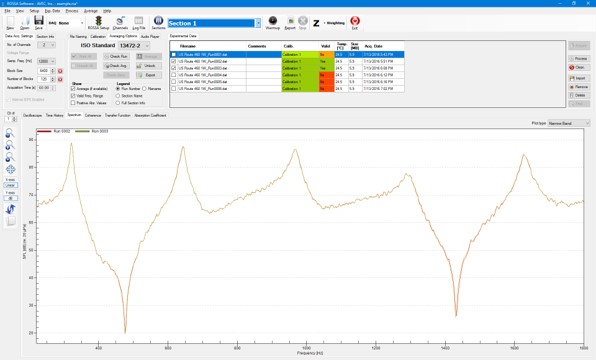Image resolution: width=596 pixels, height=360 pixels.
Task: Select Section Name legend radio button
Action: (x=118, y=96)
